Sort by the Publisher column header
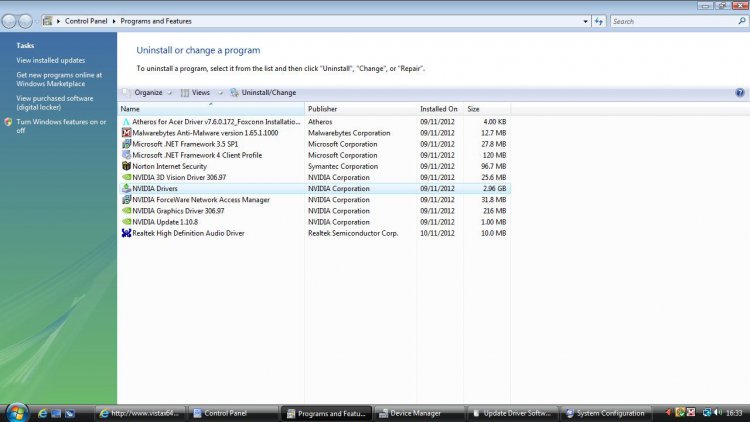Image resolution: width=750 pixels, height=422 pixels. tap(361, 109)
